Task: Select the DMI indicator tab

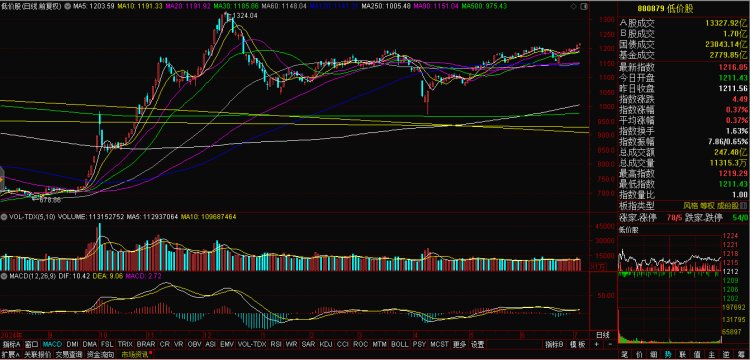Action: 73,344
